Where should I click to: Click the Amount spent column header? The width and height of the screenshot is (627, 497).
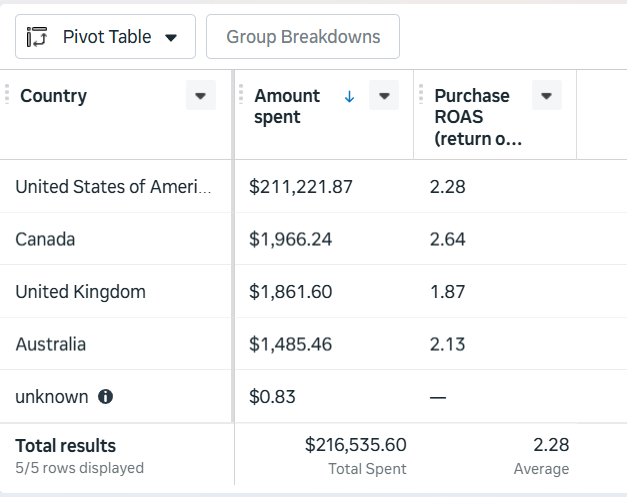(x=287, y=106)
